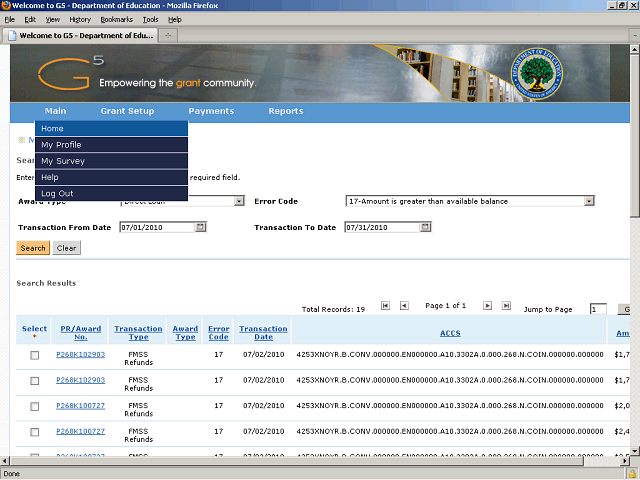Open award P268K102903 in the first row
640x480 pixels.
coord(80,355)
